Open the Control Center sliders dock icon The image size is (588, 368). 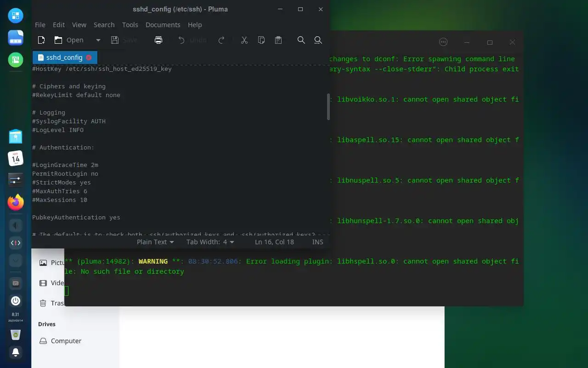16,180
